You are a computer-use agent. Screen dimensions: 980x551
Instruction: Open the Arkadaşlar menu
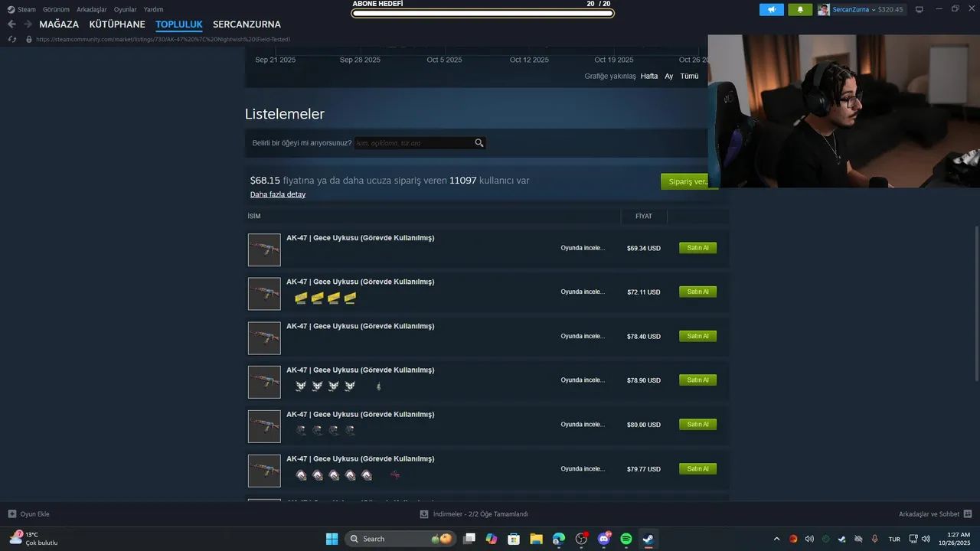coord(92,9)
